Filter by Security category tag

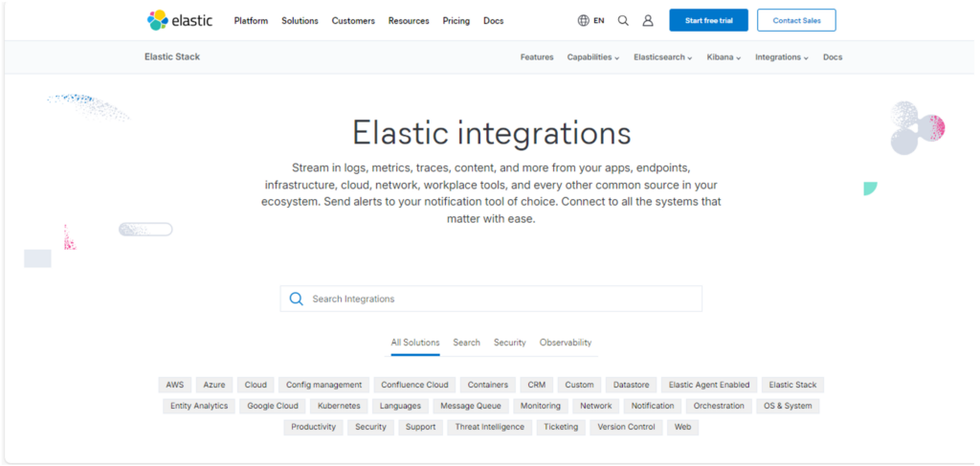coord(370,428)
